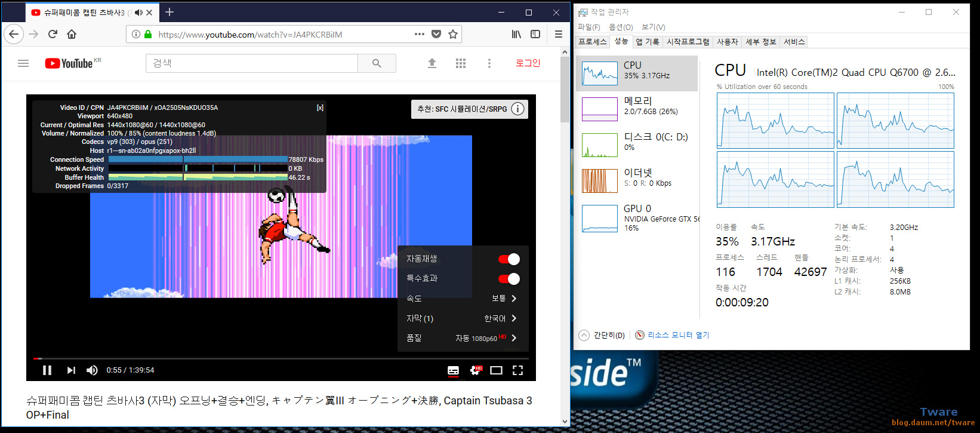980x433 pixels.
Task: Click the YouTube search magnifier button
Action: click(x=377, y=63)
